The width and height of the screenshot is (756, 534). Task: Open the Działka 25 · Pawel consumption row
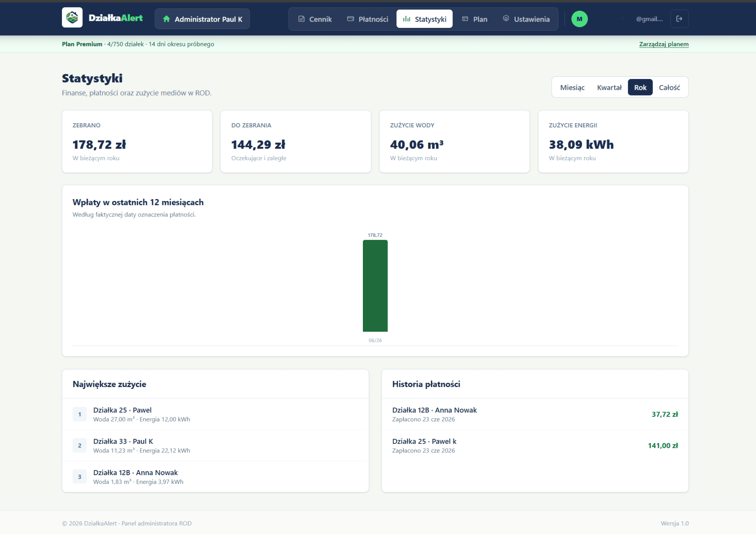pos(215,414)
